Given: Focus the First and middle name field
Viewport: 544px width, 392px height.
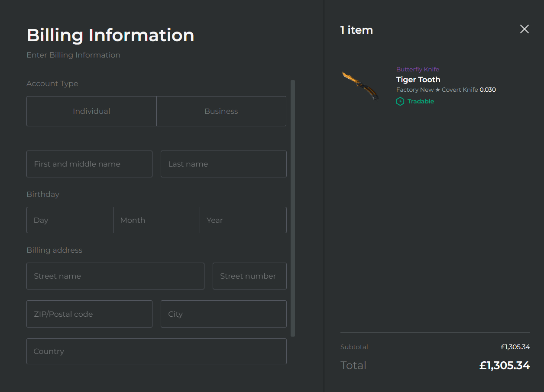Looking at the screenshot, I should click(x=89, y=164).
